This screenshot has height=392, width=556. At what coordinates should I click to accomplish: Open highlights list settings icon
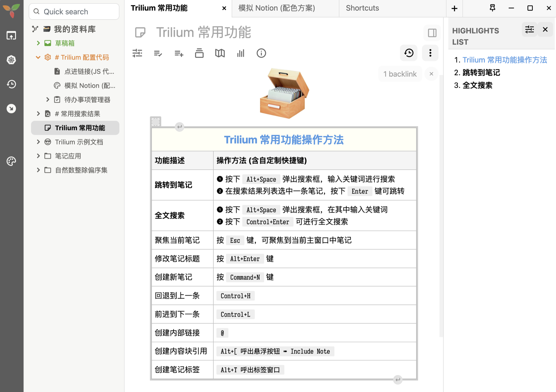click(x=529, y=30)
